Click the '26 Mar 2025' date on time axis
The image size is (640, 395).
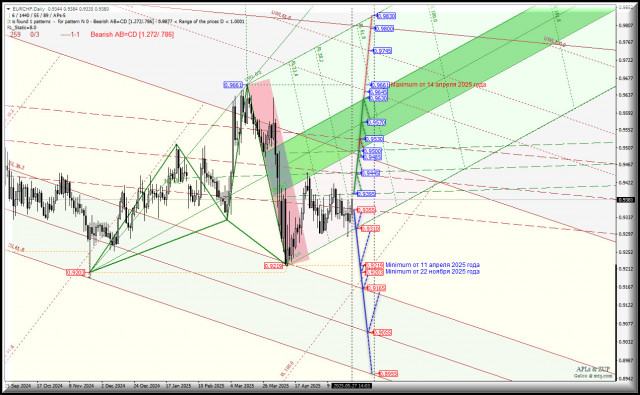(x=276, y=386)
